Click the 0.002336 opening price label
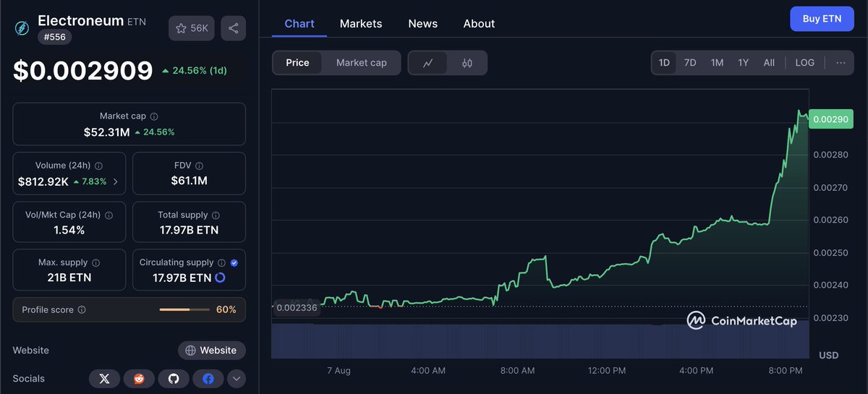The width and height of the screenshot is (868, 394). pyautogui.click(x=297, y=307)
